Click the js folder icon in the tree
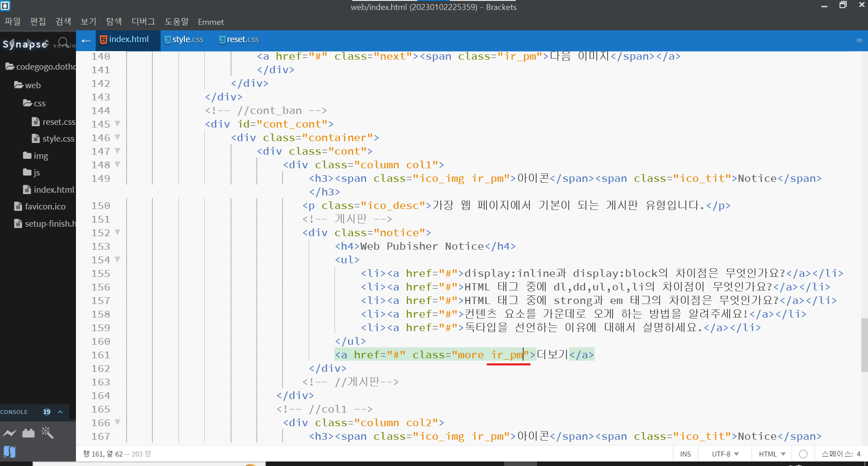868x466 pixels. [27, 172]
